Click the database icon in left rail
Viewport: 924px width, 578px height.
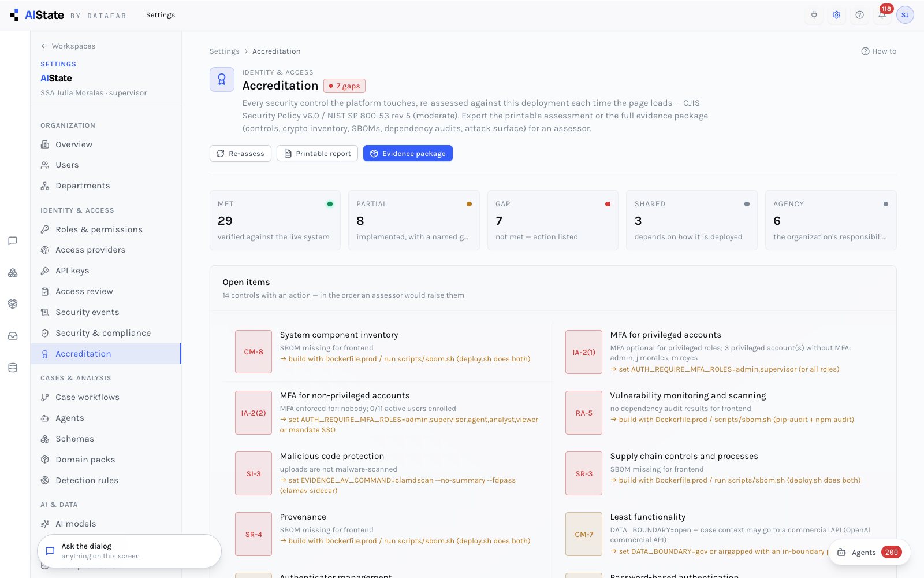(x=13, y=368)
